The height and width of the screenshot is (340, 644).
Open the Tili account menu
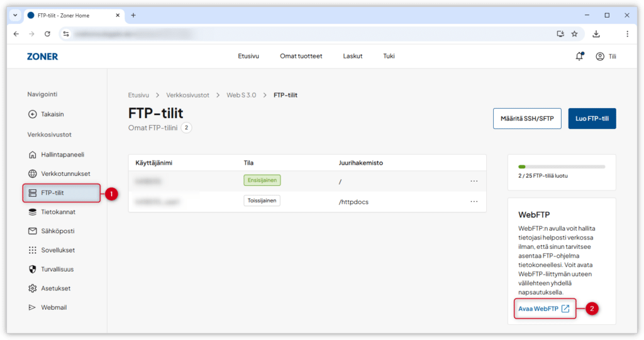click(606, 57)
